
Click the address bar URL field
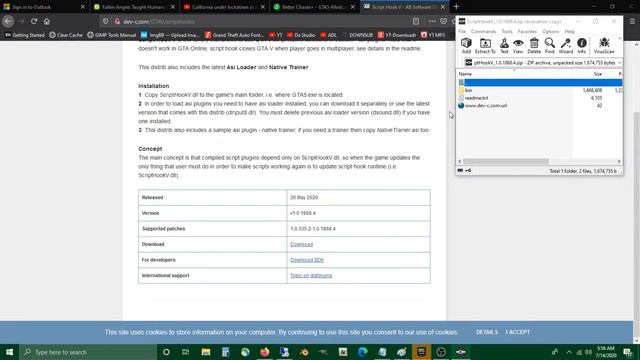261,21
